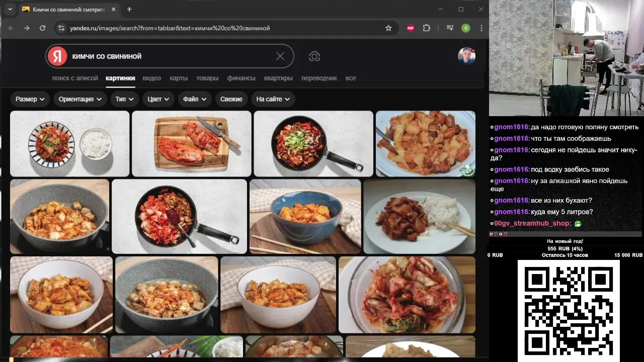
Task: Open the Yandex user profile avatar
Action: (x=466, y=56)
